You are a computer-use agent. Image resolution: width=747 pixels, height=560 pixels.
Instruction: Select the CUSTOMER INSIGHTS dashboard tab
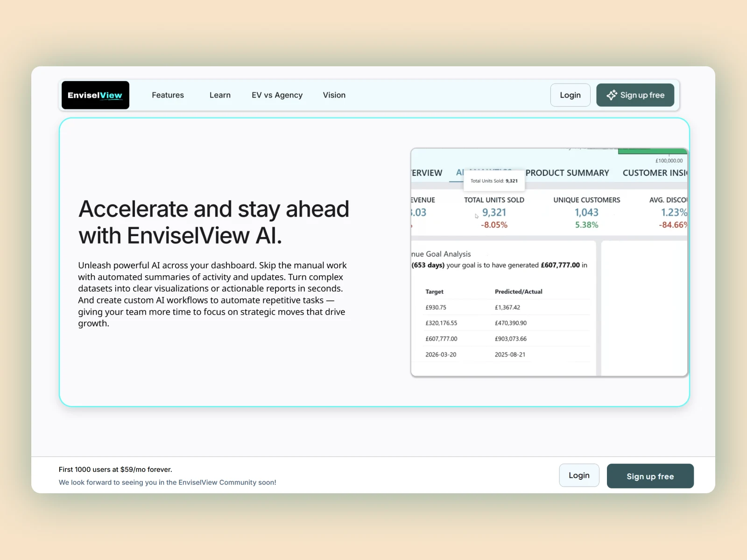(x=655, y=173)
